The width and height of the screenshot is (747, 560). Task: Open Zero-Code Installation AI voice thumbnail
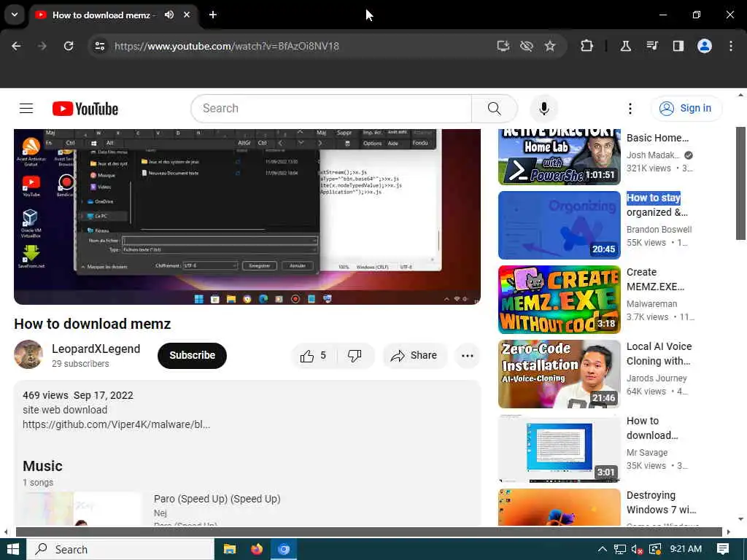(x=560, y=374)
